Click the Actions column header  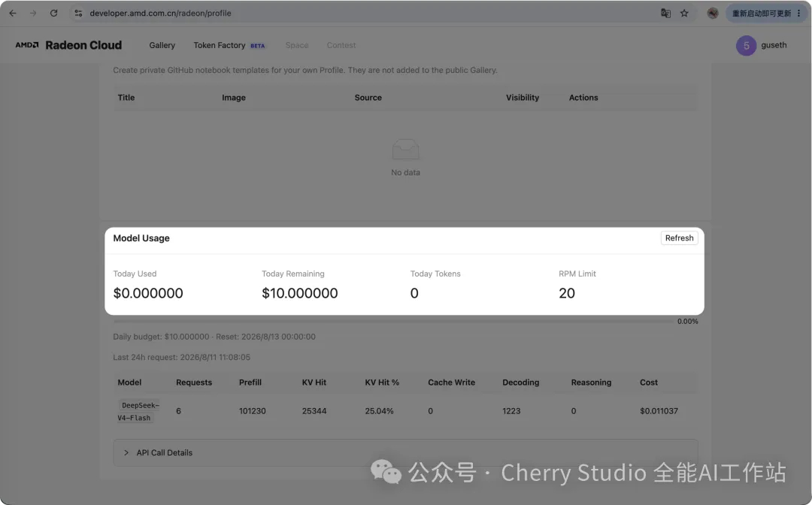click(x=583, y=97)
